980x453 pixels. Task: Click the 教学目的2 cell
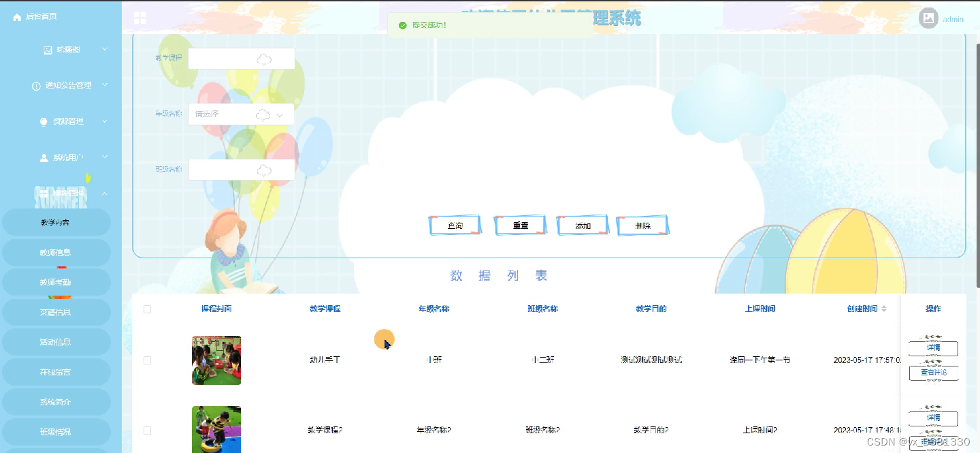pyautogui.click(x=651, y=430)
